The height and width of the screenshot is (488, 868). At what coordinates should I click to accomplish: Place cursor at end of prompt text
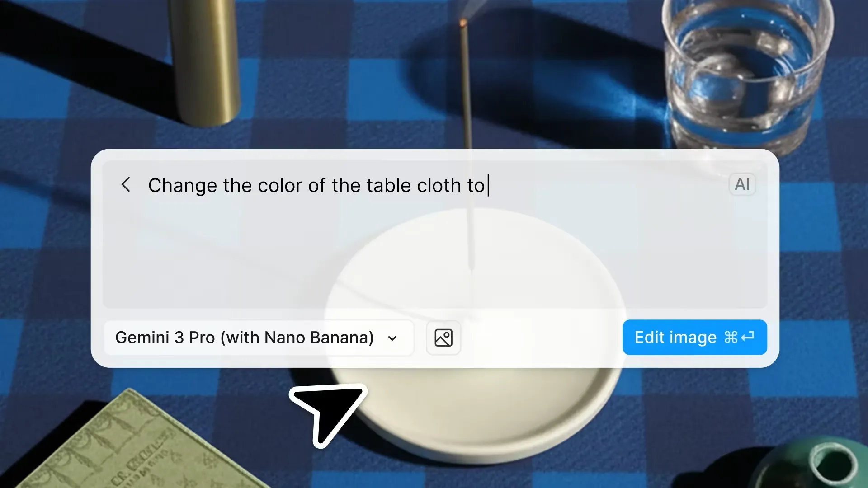coord(488,185)
